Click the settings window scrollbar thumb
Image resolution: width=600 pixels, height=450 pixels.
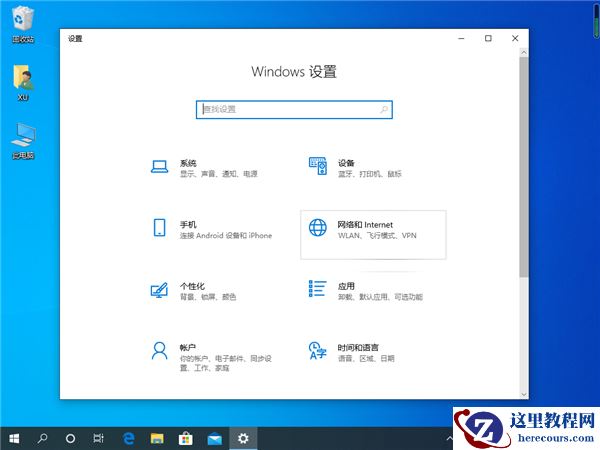click(x=524, y=167)
